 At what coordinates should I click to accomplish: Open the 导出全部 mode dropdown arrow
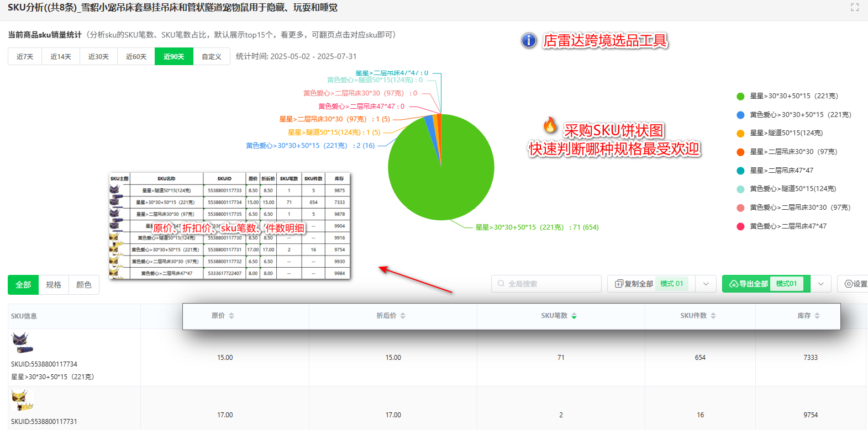coord(821,284)
